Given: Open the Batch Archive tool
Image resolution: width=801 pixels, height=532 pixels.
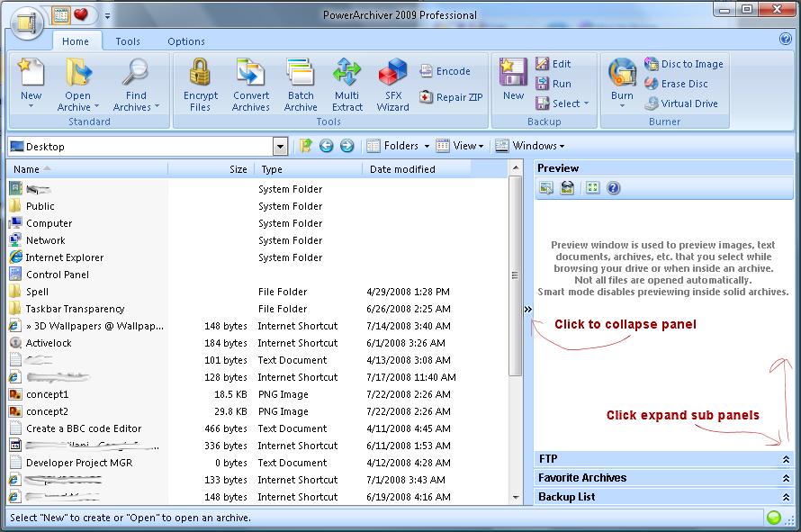Looking at the screenshot, I should (301, 85).
